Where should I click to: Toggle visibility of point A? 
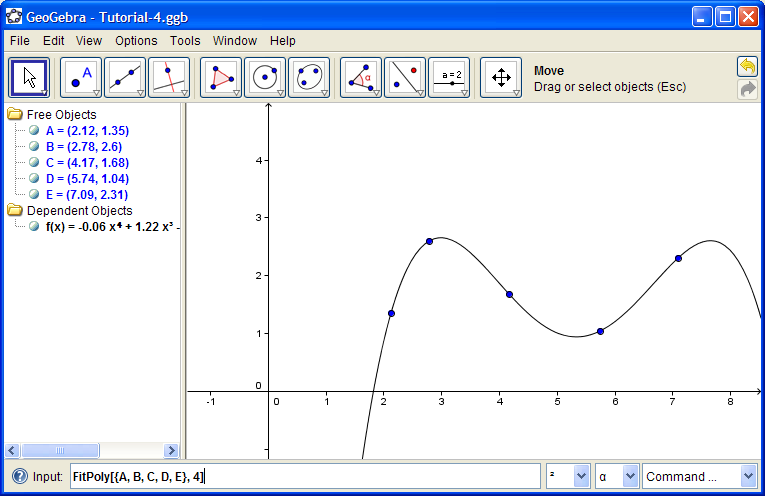[x=34, y=130]
